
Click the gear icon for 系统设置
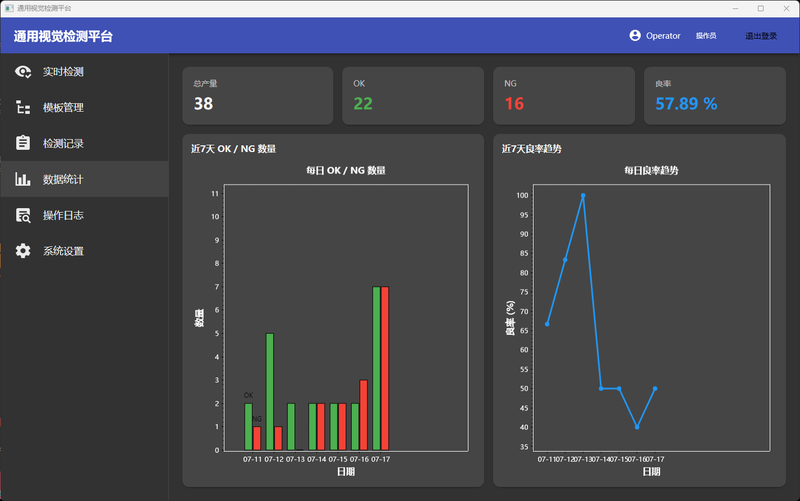click(x=23, y=251)
